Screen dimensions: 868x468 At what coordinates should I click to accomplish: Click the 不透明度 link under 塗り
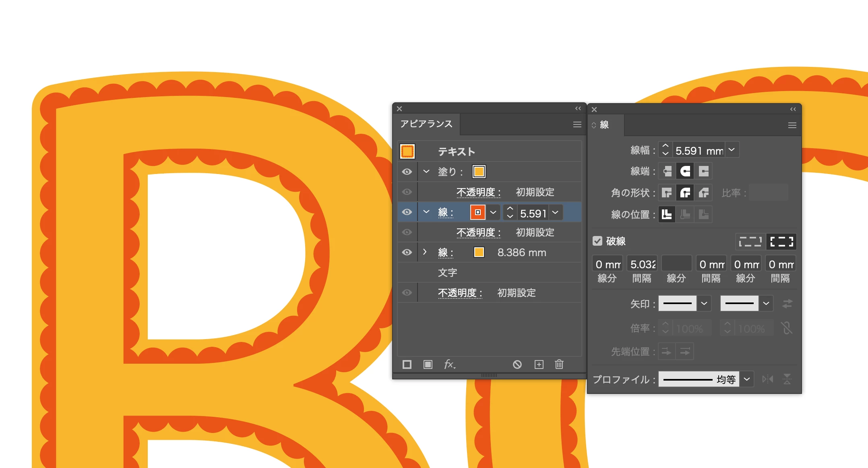coord(478,192)
